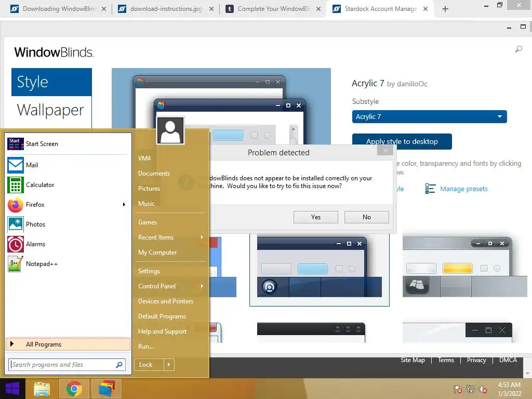Click the Lock button
This screenshot has width=532, height=399.
tap(149, 365)
